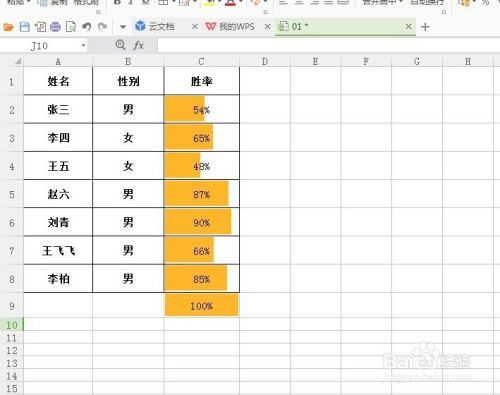Add a new tab with the plus button
500x395 pixels.
pyautogui.click(x=425, y=27)
